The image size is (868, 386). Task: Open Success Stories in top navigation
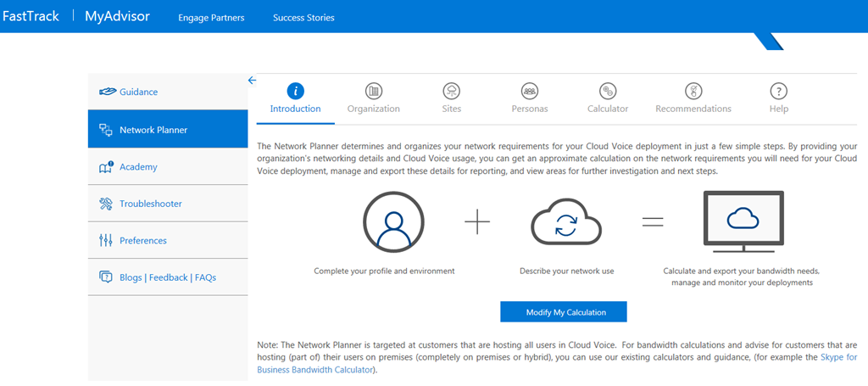(x=303, y=18)
